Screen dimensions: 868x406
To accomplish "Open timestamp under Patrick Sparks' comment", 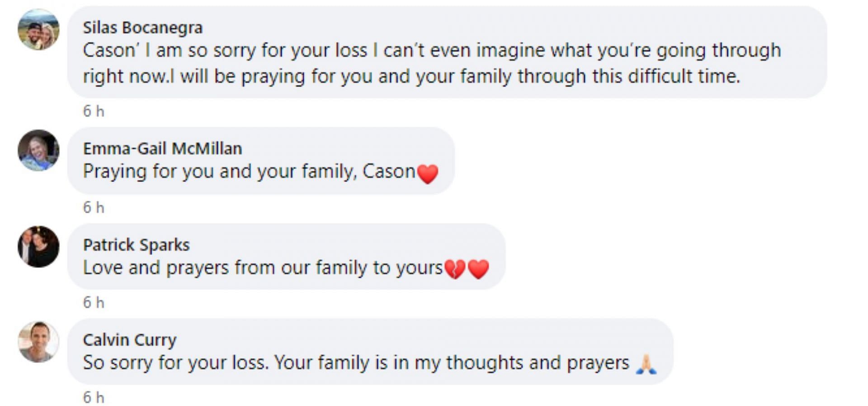I will 94,303.
